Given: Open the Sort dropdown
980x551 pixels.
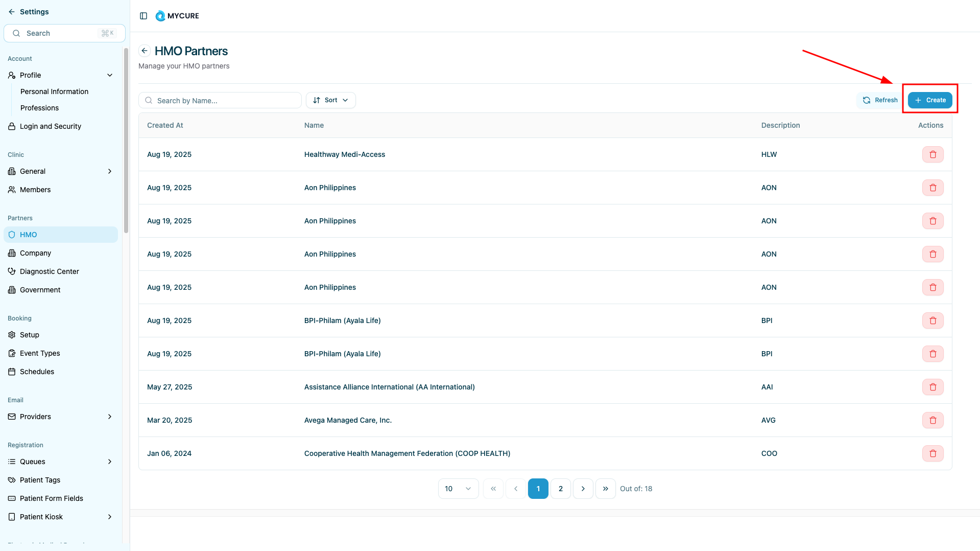Looking at the screenshot, I should coord(330,100).
